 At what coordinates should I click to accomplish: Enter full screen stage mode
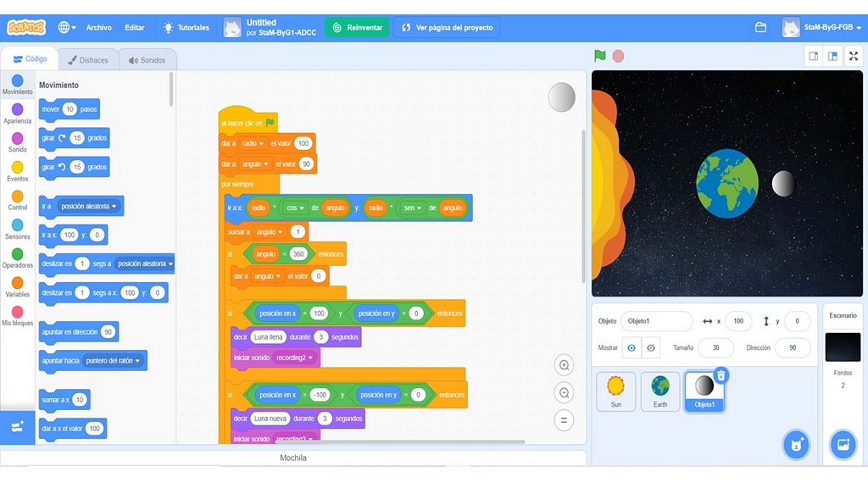[x=854, y=56]
